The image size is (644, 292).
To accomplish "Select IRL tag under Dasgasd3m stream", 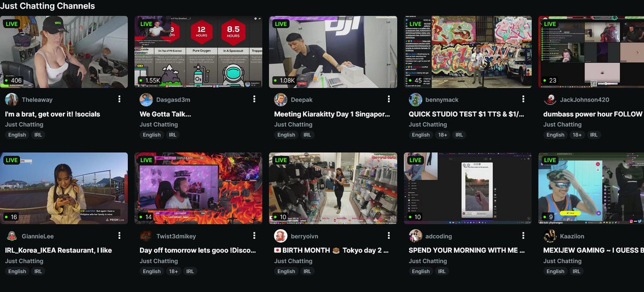I will coord(173,135).
